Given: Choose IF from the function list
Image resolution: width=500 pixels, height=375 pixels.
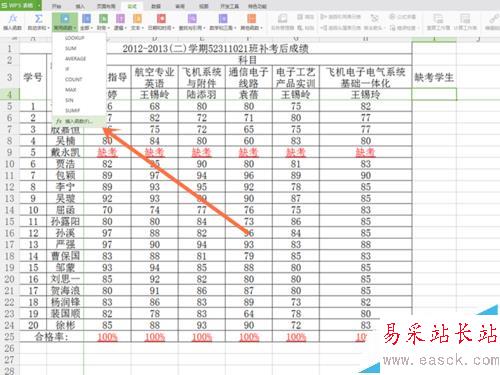Looking at the screenshot, I should pos(79,69).
